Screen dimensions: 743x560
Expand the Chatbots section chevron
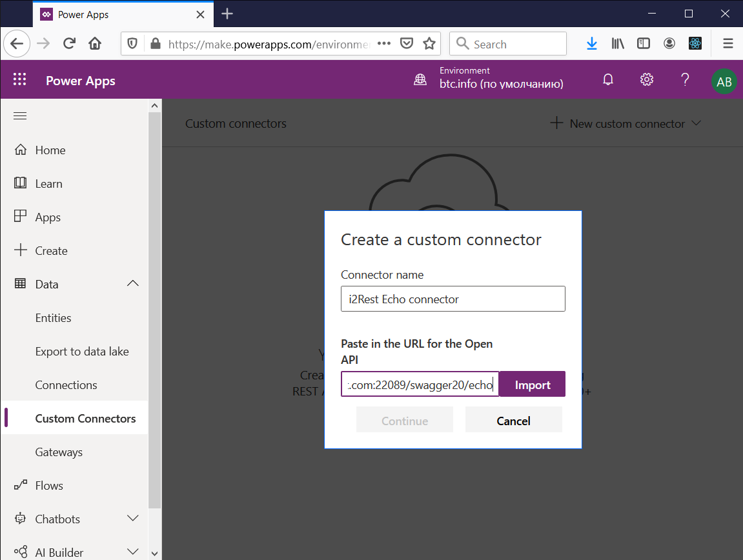133,518
